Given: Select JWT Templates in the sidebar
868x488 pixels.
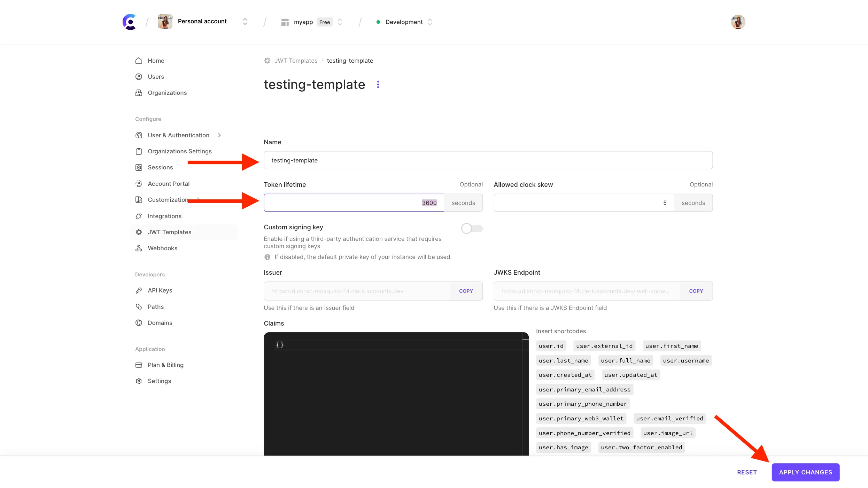Looking at the screenshot, I should tap(169, 232).
